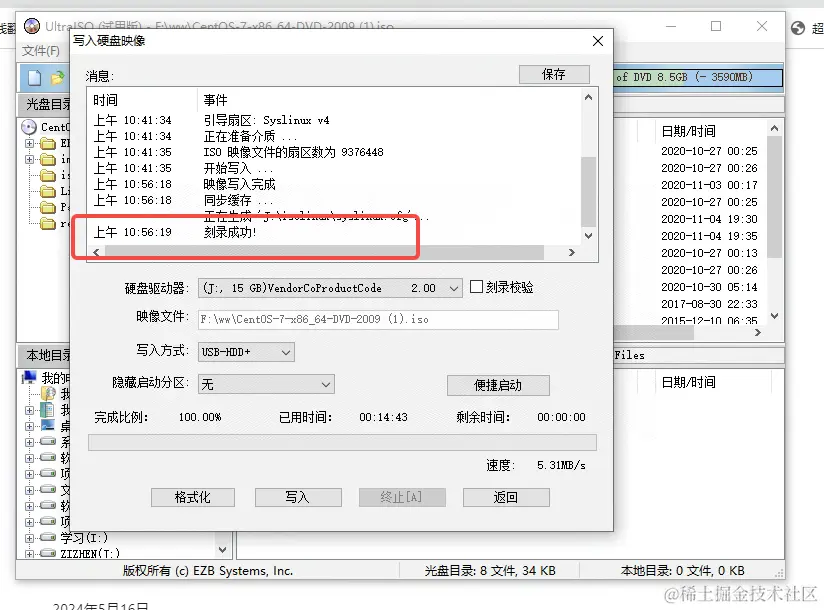Open the 文件(F) menu in UltraISO
The image size is (824, 610).
point(41,51)
